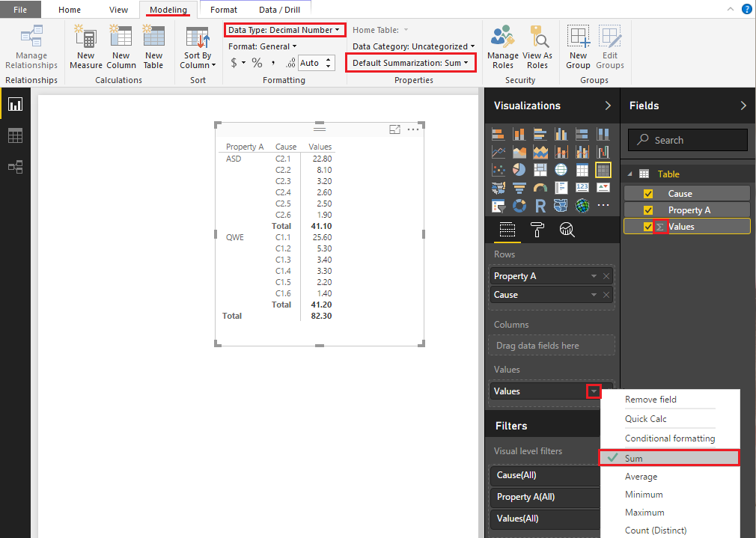Choose the pie chart visualization
This screenshot has height=538, width=756.
tap(519, 170)
